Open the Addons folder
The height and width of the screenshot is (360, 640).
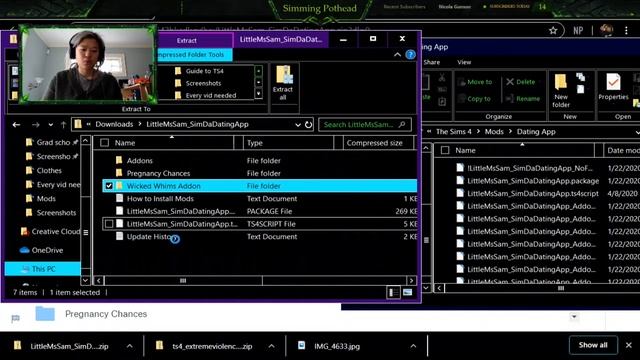point(139,161)
